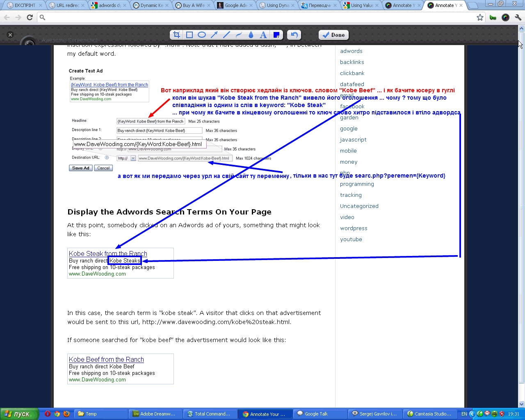Click the 'wordpress' tag text
525x420 pixels.
point(354,228)
